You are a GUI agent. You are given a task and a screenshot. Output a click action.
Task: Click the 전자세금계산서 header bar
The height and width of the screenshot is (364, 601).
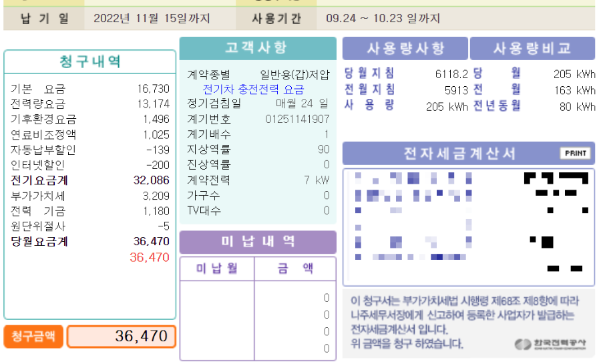point(469,153)
